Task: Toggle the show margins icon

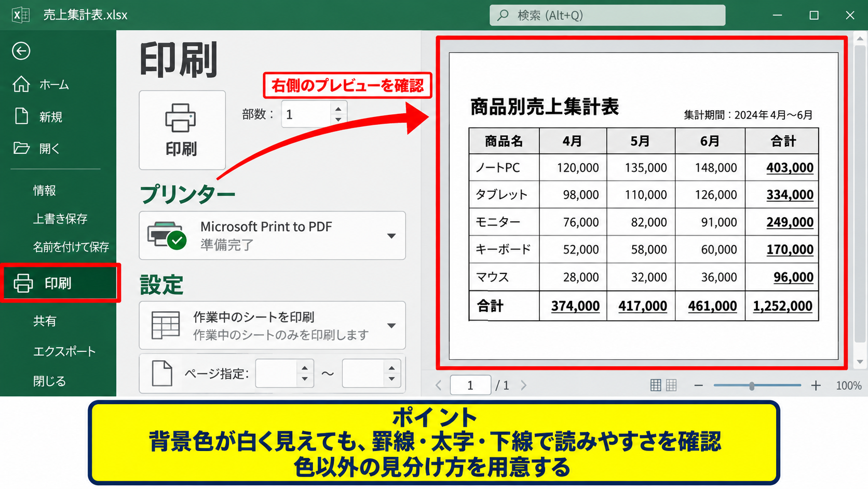Action: pyautogui.click(x=656, y=385)
